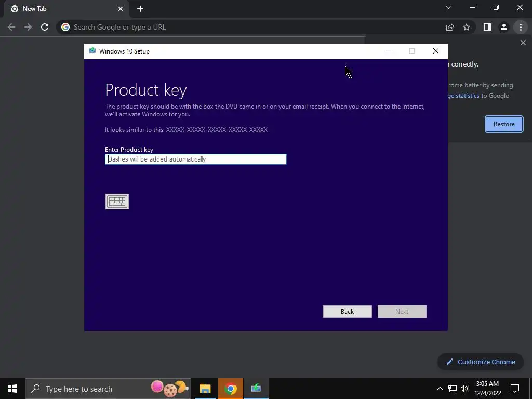Click the Back button in Windows 10 Setup
The image size is (532, 399).
tap(348, 312)
